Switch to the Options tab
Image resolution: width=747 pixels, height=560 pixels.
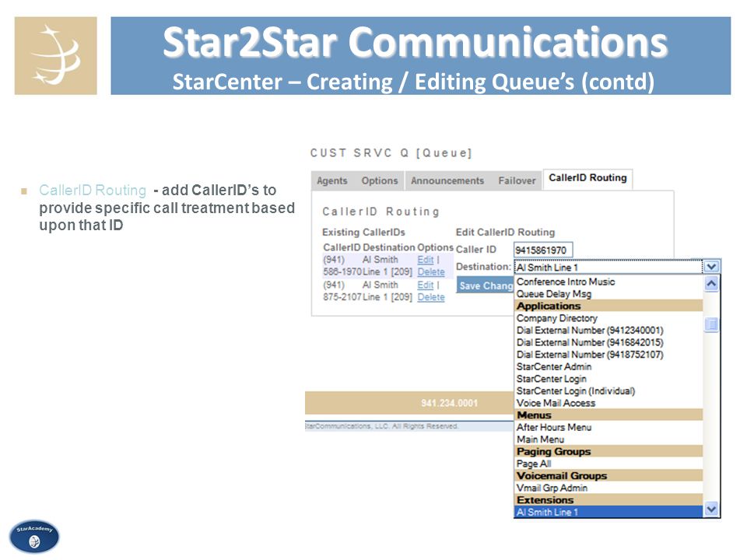coord(379,181)
